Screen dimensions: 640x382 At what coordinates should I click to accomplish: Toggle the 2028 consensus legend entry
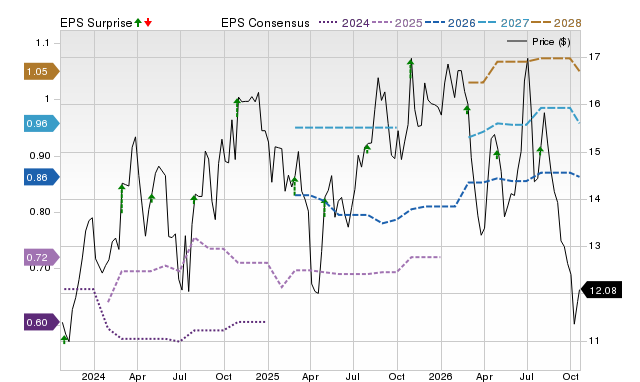[556, 23]
